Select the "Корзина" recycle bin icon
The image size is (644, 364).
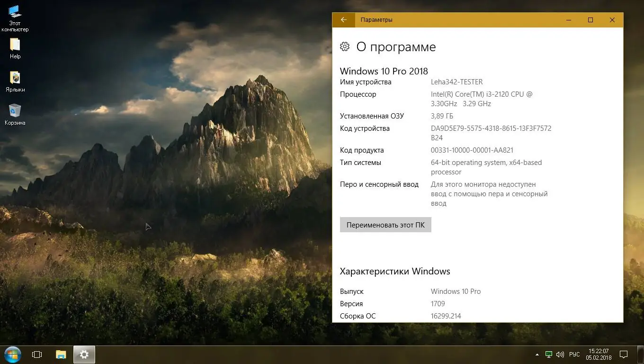[15, 115]
